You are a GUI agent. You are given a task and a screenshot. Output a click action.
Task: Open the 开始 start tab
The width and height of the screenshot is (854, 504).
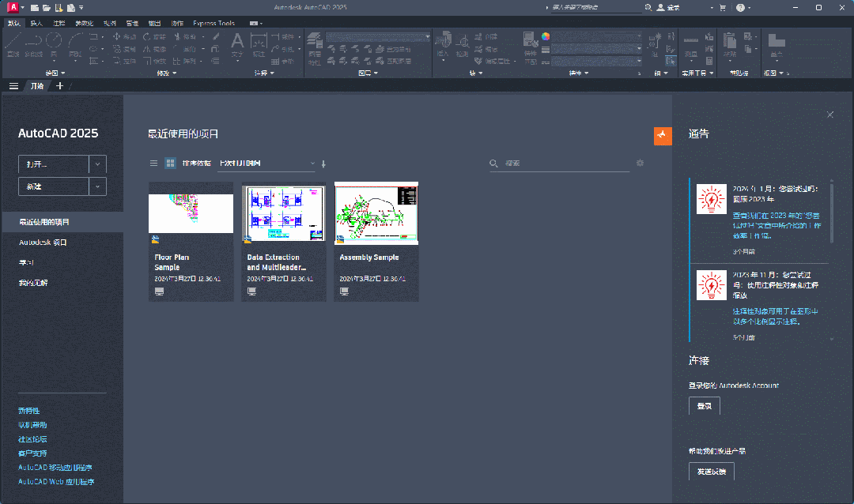tap(37, 86)
